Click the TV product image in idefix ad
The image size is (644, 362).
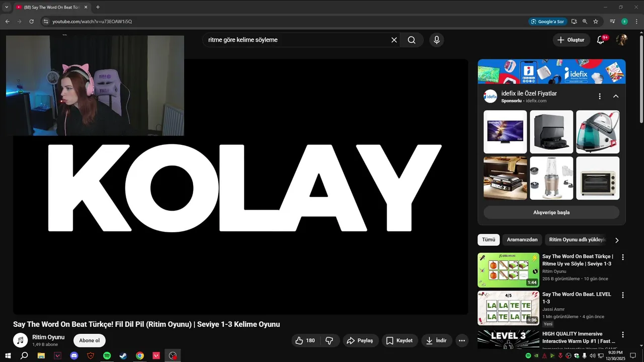505,132
